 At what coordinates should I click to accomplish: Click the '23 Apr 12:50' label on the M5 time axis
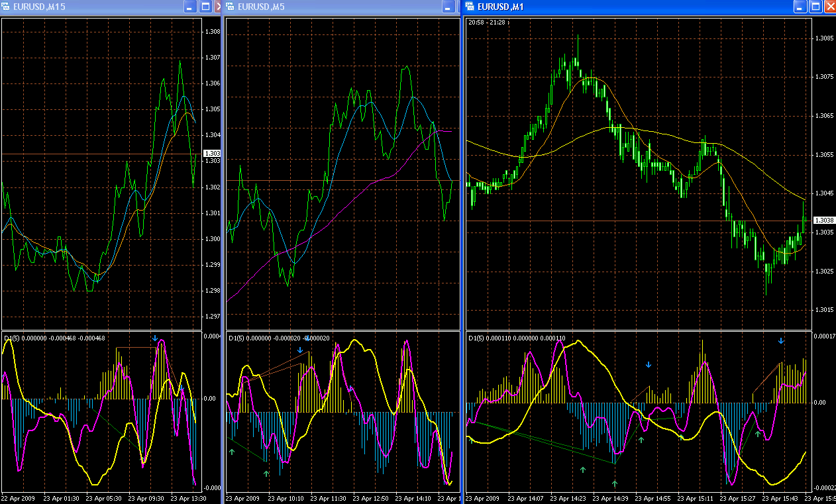coord(370,497)
